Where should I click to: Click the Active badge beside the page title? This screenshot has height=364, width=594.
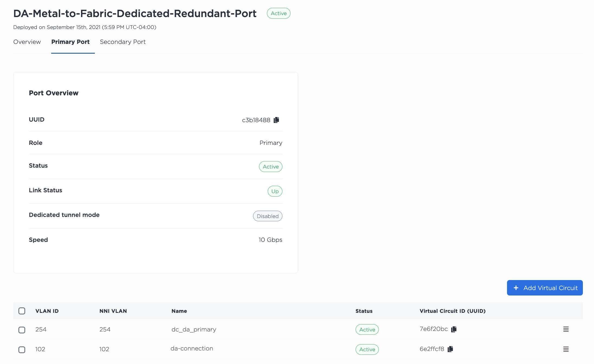(279, 14)
